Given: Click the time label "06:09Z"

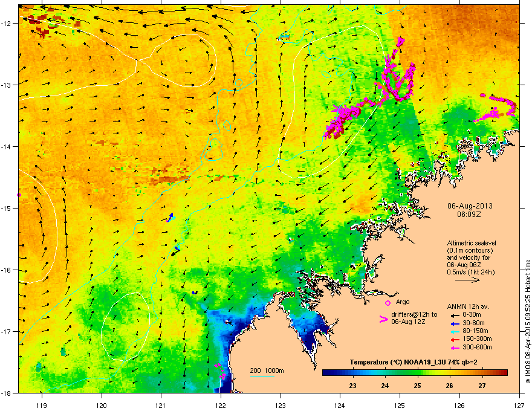Looking at the screenshot, I should [x=469, y=215].
